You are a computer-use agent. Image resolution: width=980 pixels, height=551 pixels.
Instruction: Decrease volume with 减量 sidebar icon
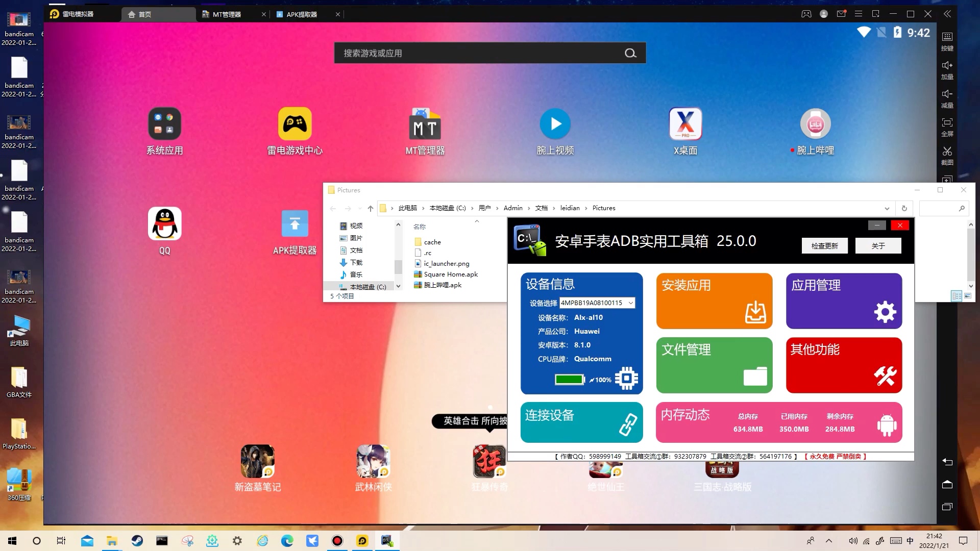(x=947, y=94)
